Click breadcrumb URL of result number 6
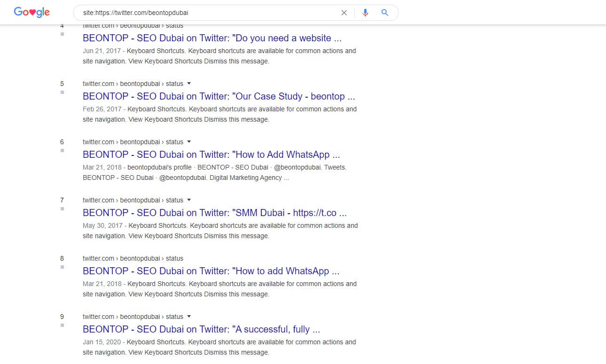This screenshot has width=606, height=364. tap(133, 142)
